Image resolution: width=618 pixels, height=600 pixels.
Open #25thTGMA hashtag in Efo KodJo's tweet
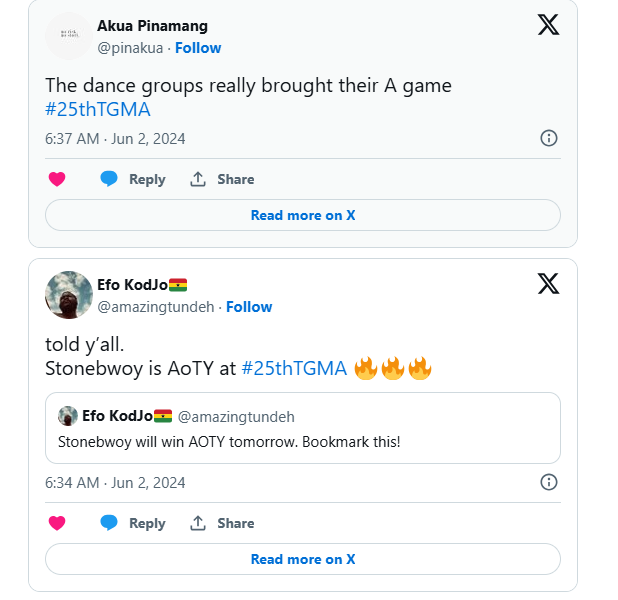pyautogui.click(x=294, y=369)
